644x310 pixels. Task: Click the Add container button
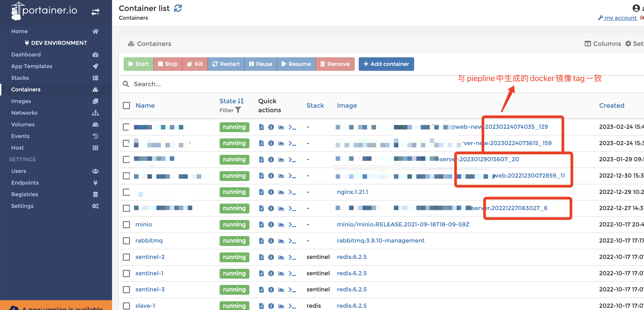386,64
